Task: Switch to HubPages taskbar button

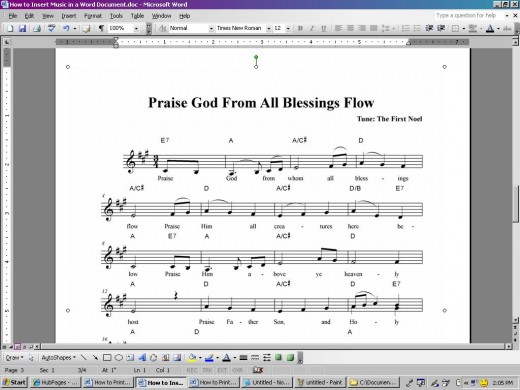Action: 55,382
